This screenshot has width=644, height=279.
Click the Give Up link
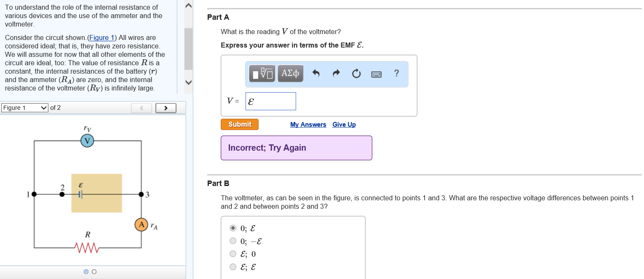[344, 125]
